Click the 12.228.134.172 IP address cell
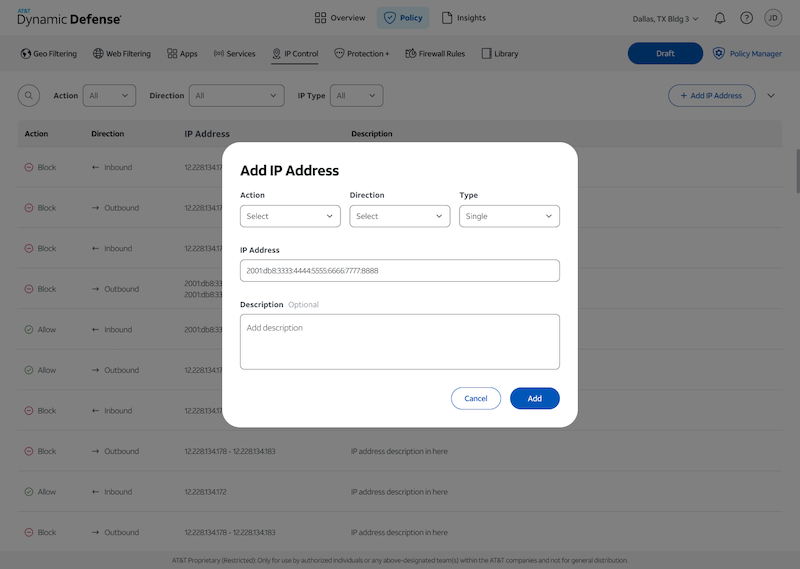Screen dimensions: 800x569 [205, 492]
